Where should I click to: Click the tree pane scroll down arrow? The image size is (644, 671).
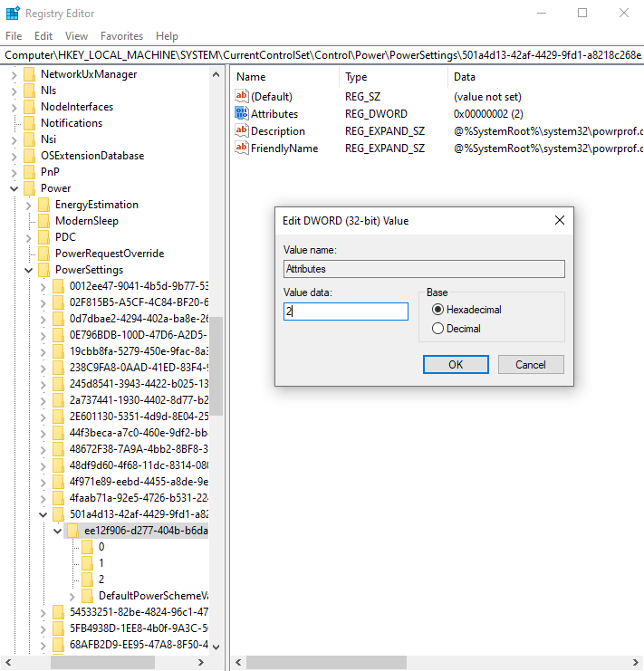(x=216, y=647)
